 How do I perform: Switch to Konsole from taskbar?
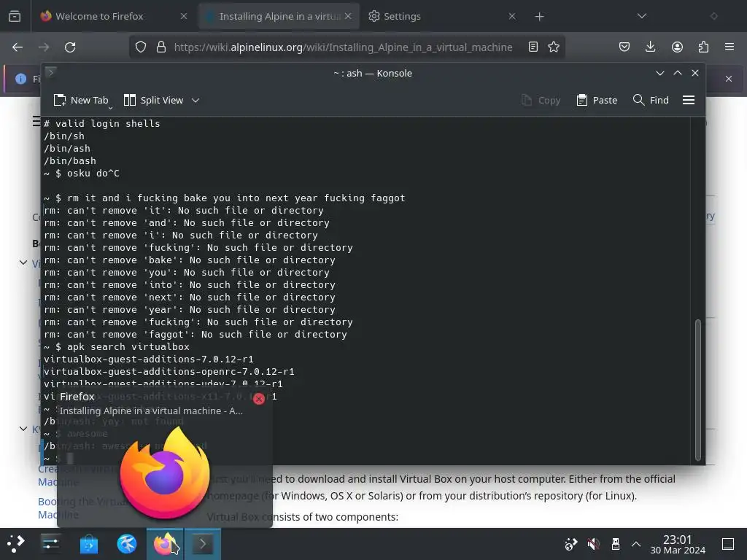[203, 544]
